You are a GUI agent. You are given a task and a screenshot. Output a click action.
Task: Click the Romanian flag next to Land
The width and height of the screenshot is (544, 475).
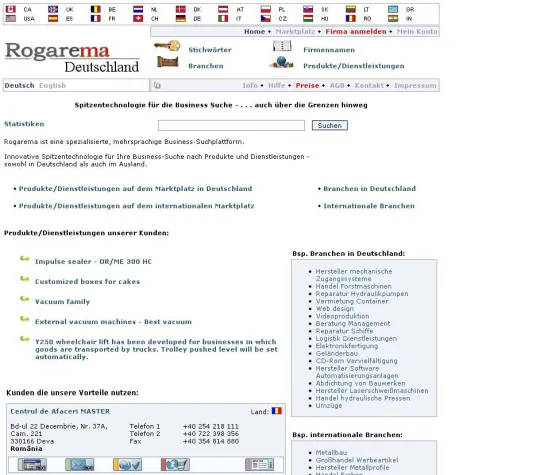tap(277, 411)
